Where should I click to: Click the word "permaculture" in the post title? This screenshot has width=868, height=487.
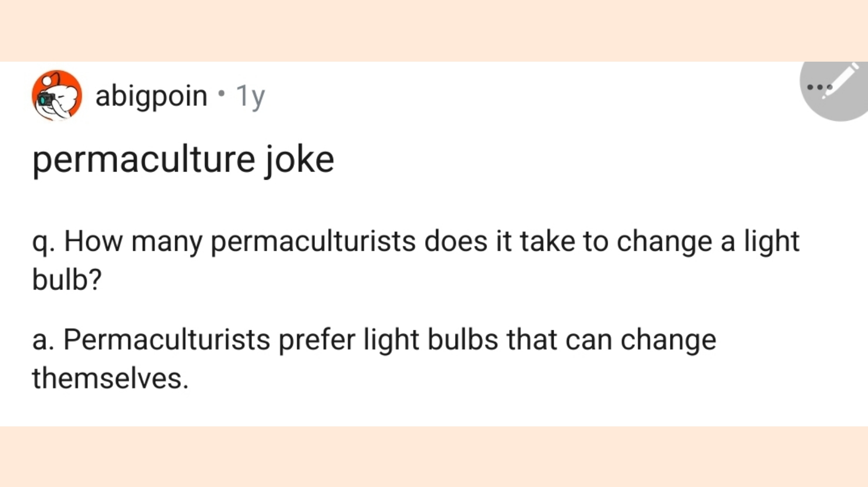tap(143, 159)
